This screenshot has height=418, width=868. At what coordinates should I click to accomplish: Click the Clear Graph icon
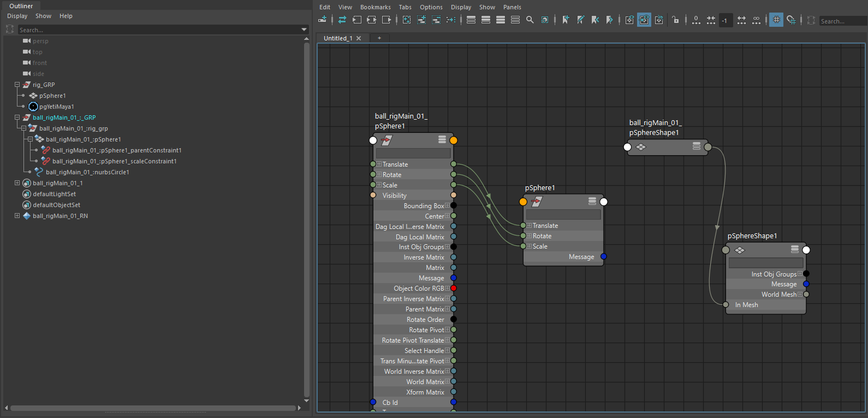coord(407,20)
